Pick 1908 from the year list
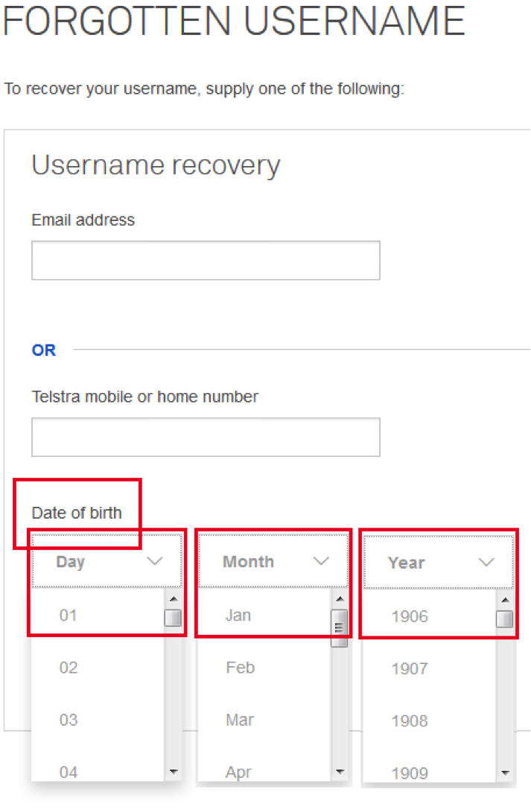Viewport: 531px width, 812px height. coord(410,720)
